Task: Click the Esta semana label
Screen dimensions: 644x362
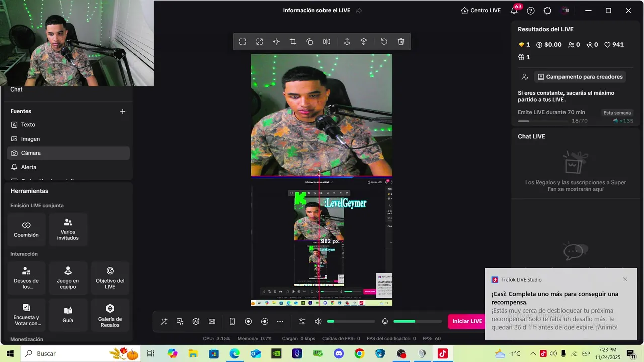Action: 617,113
